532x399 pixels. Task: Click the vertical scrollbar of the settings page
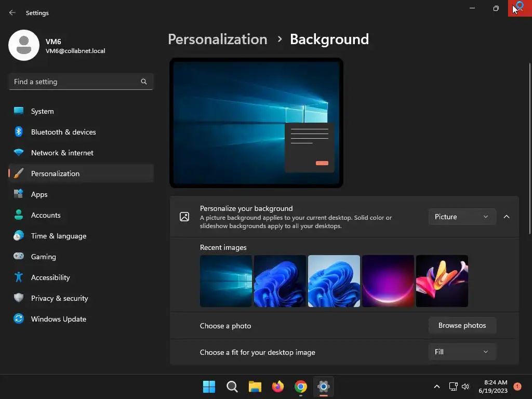[529, 148]
